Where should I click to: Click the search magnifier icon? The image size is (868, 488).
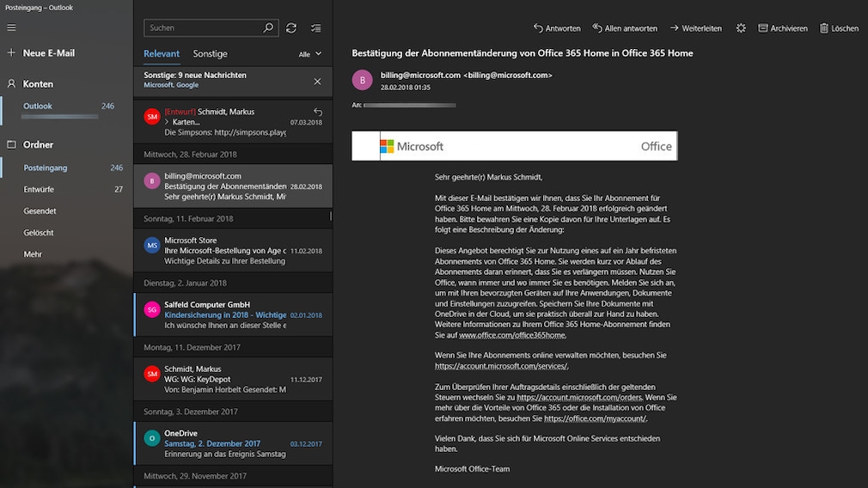[268, 27]
